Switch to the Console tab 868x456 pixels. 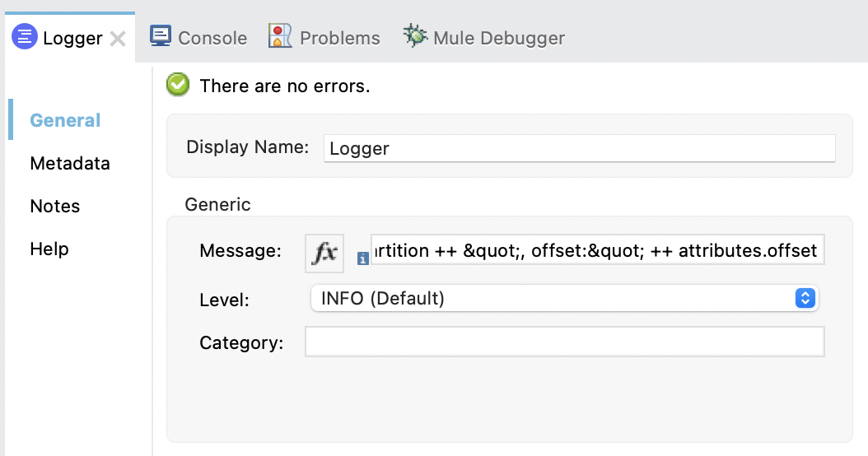[x=212, y=38]
